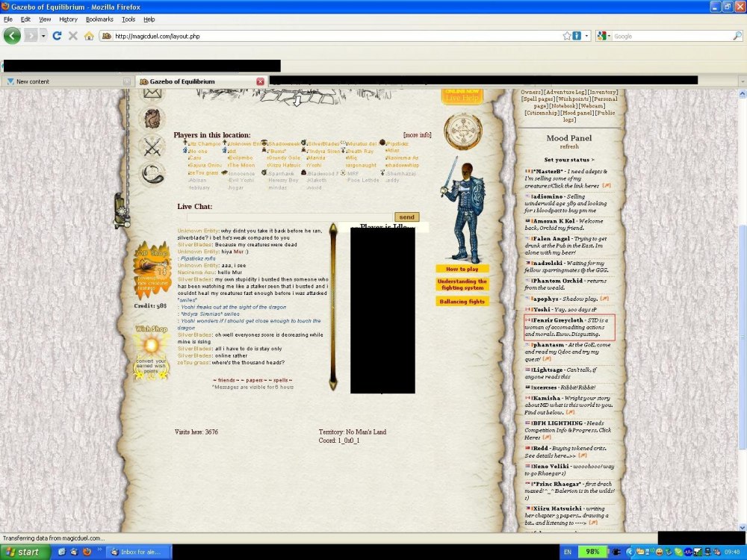The image size is (747, 560).
Task: Open the envelope messages icon
Action: (152, 93)
